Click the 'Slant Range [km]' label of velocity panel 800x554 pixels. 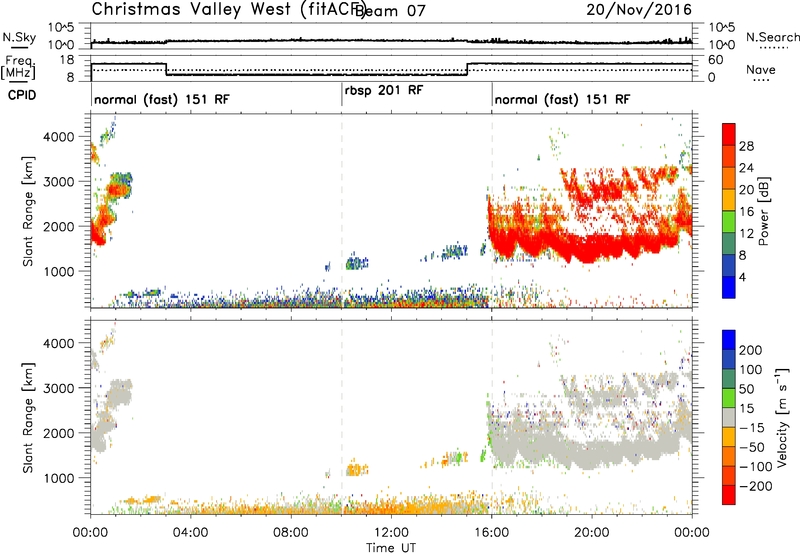[x=28, y=417]
